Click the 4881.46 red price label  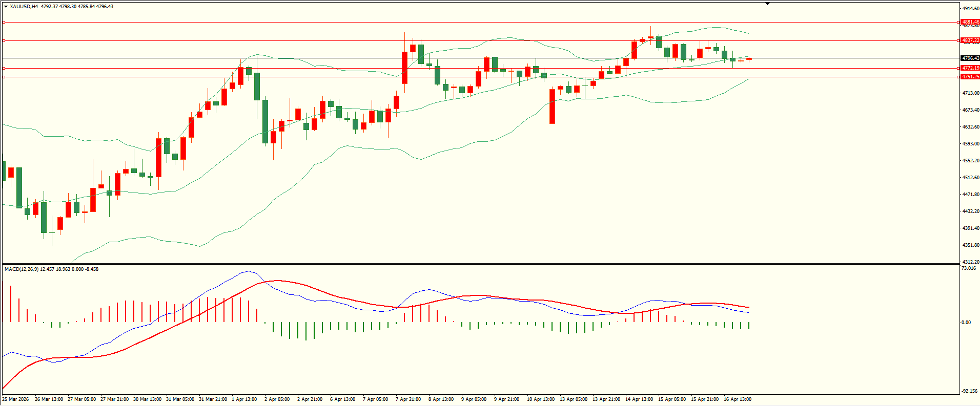970,22
